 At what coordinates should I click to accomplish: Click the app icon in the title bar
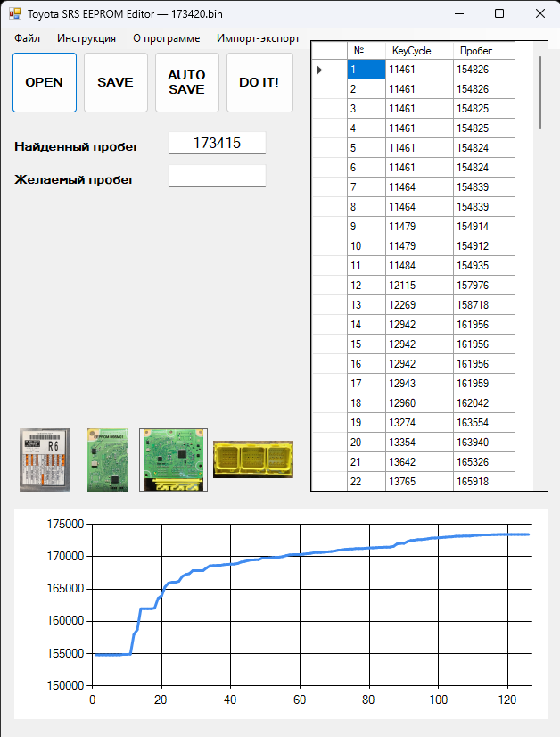click(x=15, y=13)
